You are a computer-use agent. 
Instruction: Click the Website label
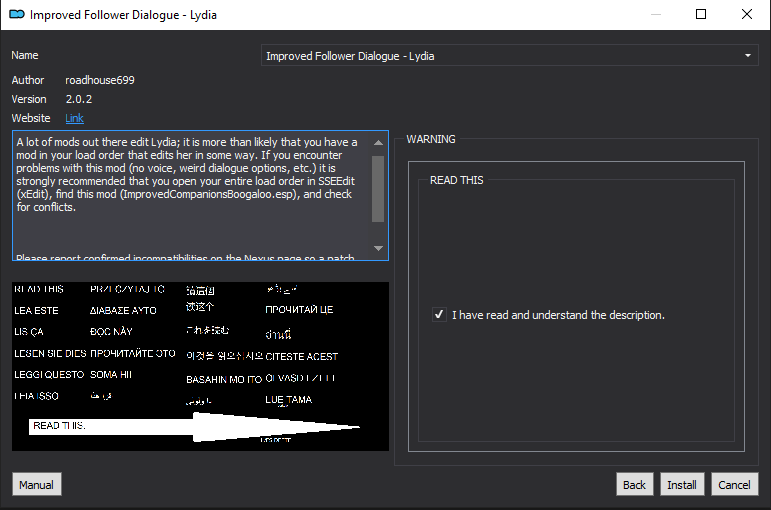tap(31, 118)
